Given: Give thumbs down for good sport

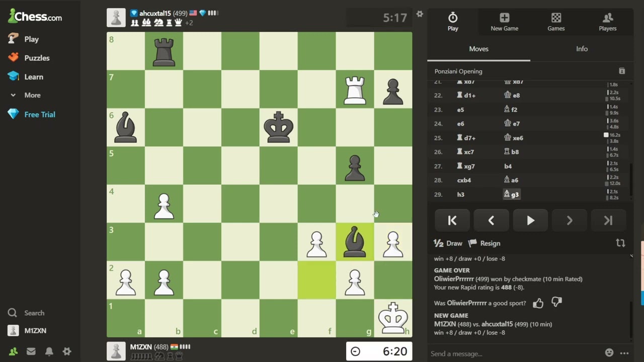Looking at the screenshot, I should 556,302.
